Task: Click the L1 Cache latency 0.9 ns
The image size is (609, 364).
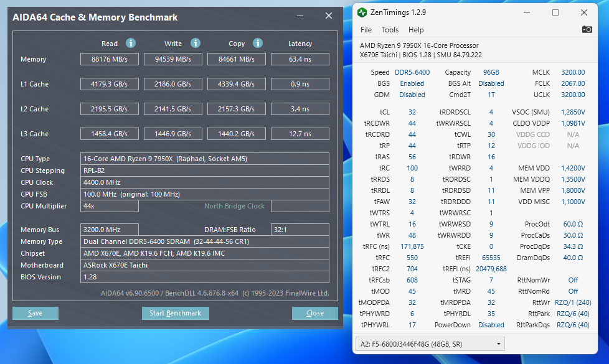Action: point(300,84)
